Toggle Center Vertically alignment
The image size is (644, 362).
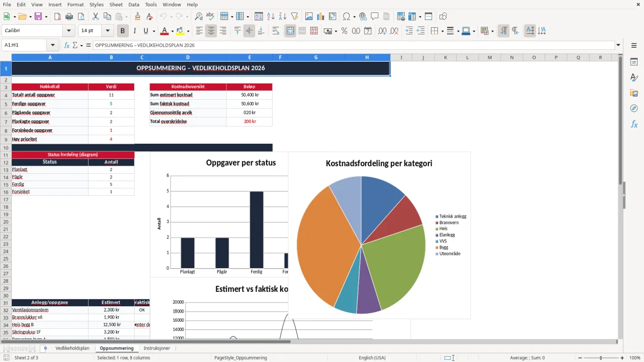point(249,31)
